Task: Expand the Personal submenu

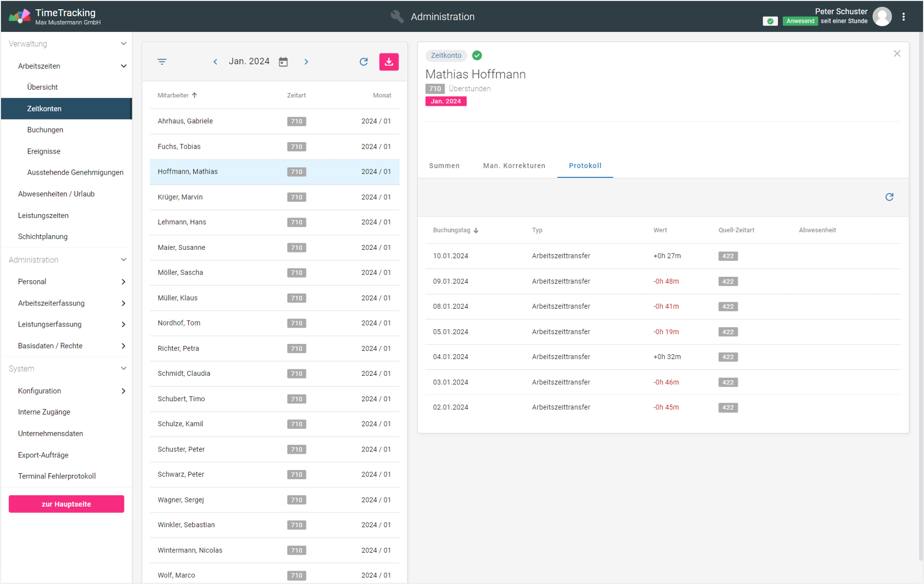Action: pos(123,282)
